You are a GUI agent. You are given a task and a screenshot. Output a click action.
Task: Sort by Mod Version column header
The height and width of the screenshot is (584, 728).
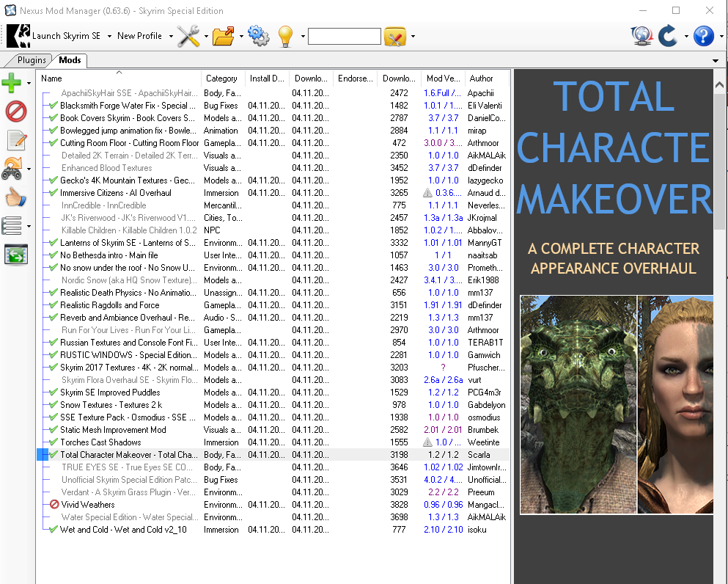[x=443, y=79]
